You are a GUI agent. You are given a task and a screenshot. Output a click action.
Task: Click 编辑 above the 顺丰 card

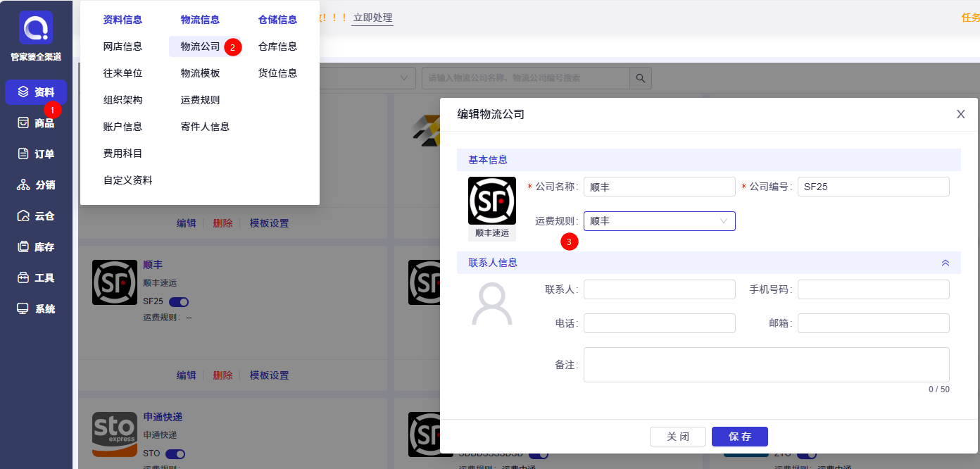186,223
